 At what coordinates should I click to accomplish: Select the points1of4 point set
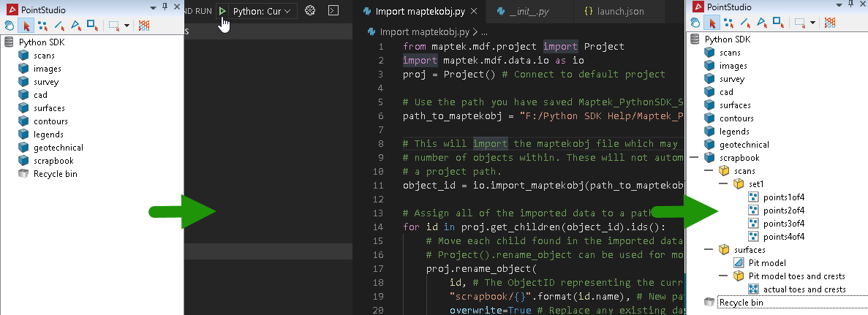783,197
